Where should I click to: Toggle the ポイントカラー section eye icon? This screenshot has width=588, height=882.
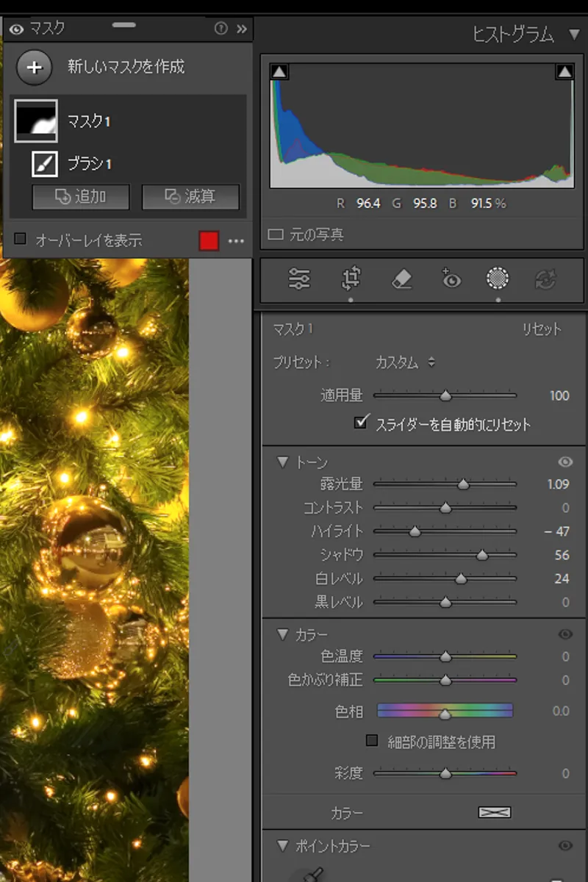pyautogui.click(x=565, y=846)
